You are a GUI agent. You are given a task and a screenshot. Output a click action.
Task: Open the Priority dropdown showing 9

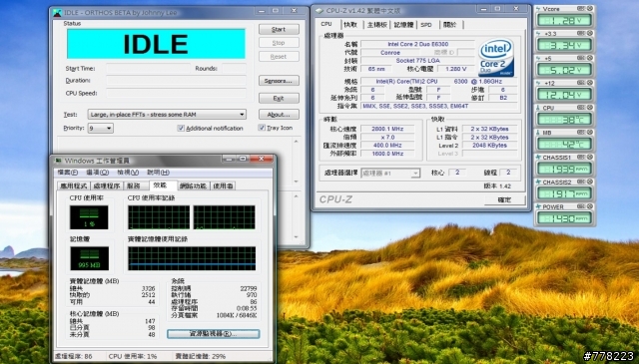pos(101,129)
